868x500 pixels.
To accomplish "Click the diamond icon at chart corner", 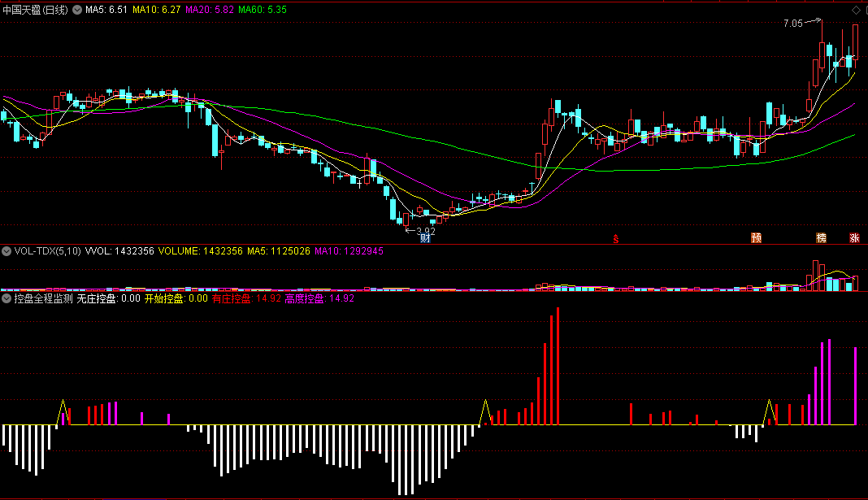I will click(x=856, y=10).
